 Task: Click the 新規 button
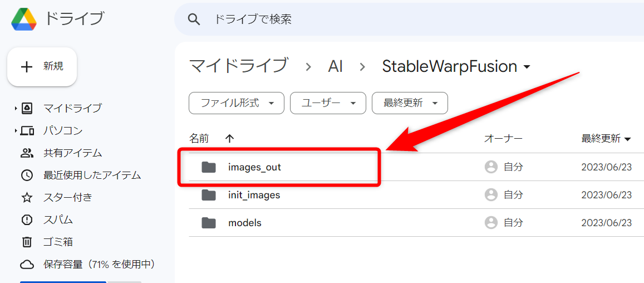[x=42, y=67]
